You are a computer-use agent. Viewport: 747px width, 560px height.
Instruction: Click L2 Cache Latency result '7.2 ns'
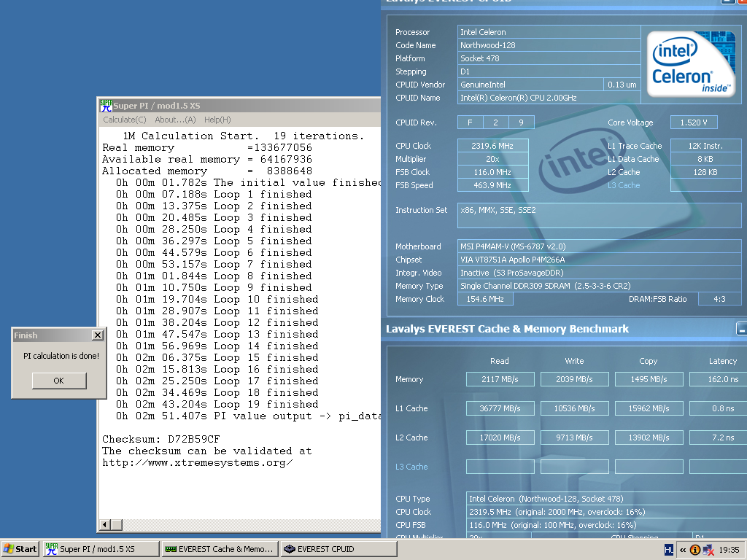pos(720,437)
